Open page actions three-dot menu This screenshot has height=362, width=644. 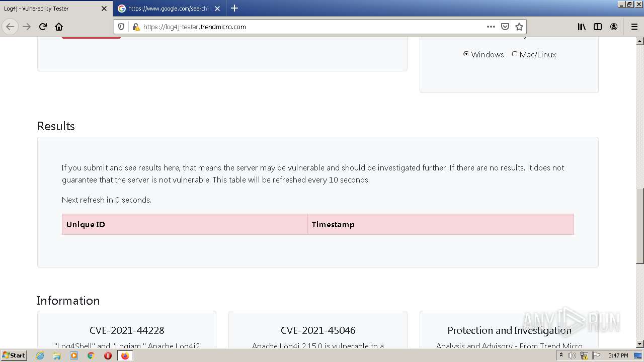(491, 27)
